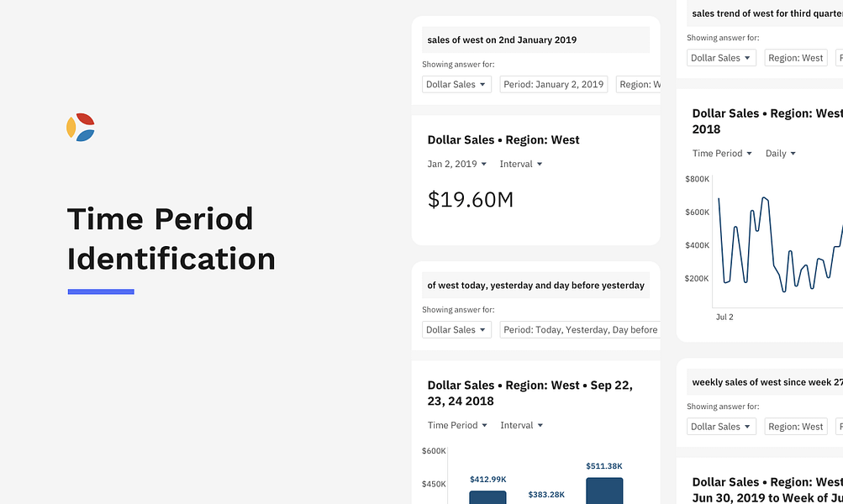The width and height of the screenshot is (843, 504).
Task: Click query field 'of west today, yesterday'
Action: [x=535, y=286]
